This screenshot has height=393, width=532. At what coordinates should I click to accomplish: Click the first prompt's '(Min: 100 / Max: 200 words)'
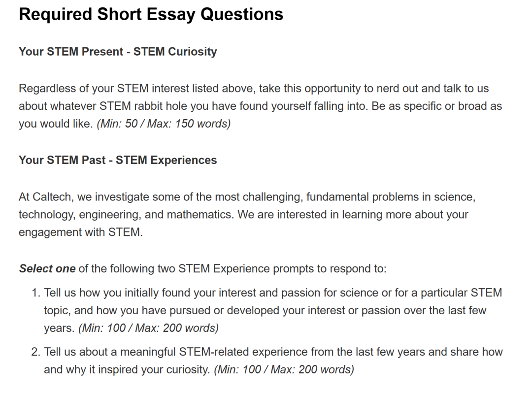coord(148,328)
